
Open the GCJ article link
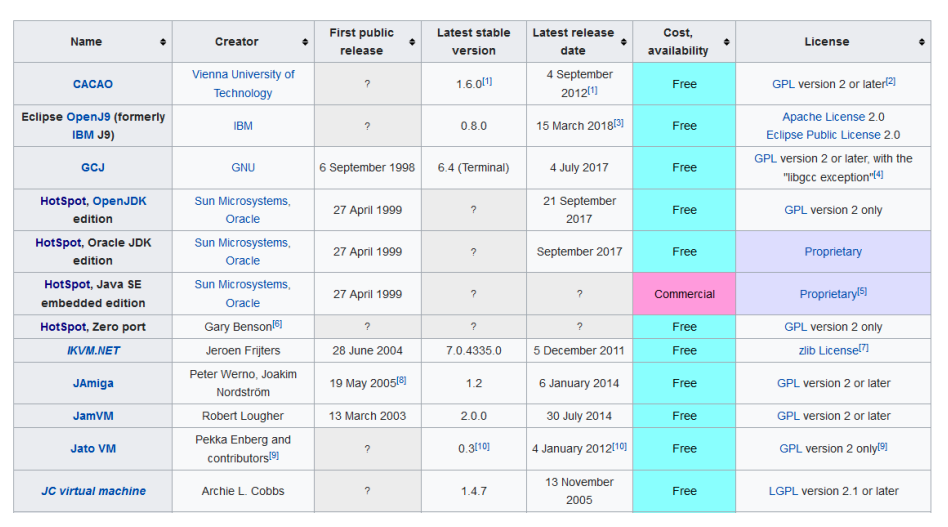point(92,168)
